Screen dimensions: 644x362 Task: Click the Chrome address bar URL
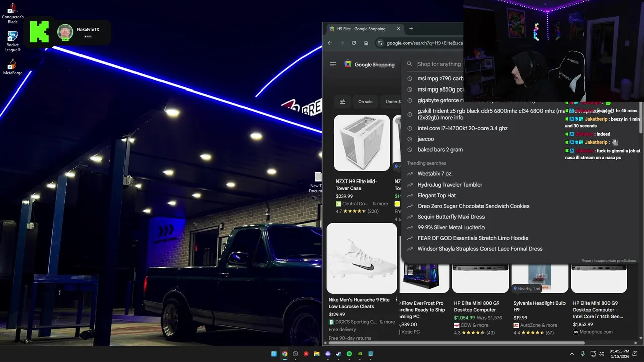click(x=424, y=43)
